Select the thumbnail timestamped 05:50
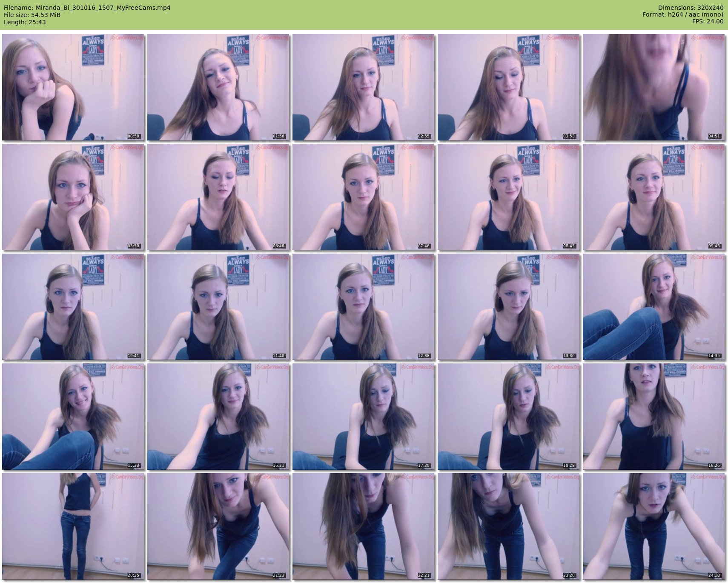Viewport: 728px width, 583px height. pyautogui.click(x=73, y=197)
